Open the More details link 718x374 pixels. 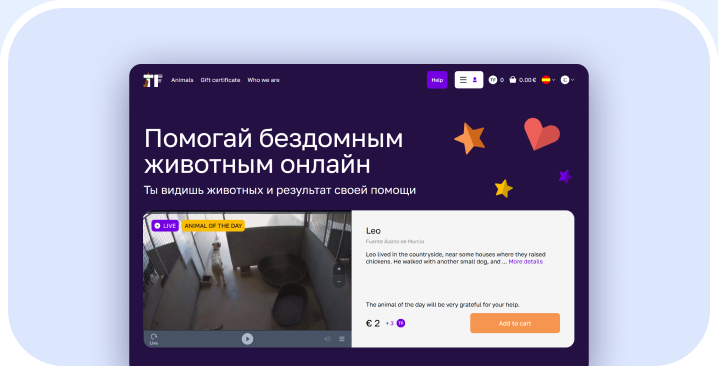526,262
